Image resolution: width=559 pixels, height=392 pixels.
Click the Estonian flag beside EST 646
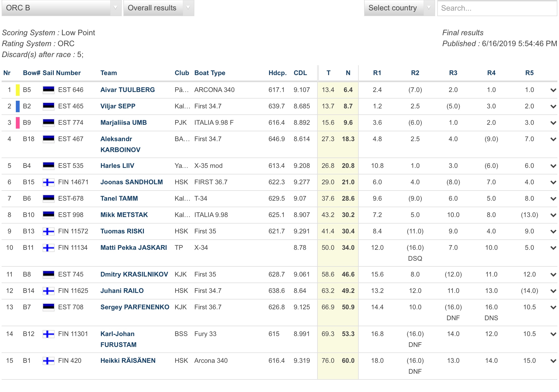[x=49, y=90]
